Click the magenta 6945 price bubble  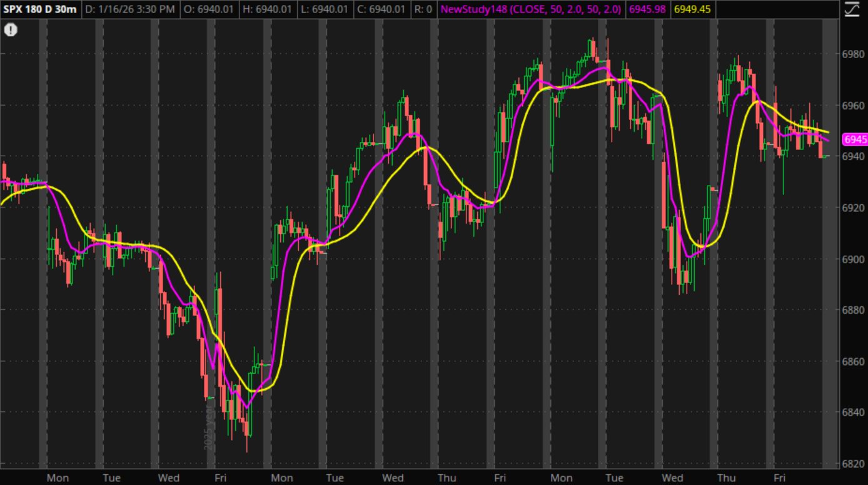(855, 139)
